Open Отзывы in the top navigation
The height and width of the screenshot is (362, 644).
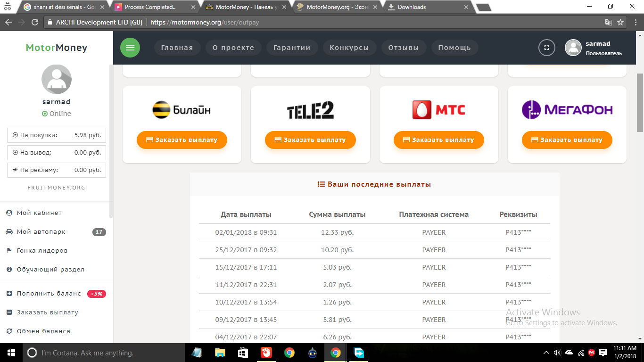[404, 48]
